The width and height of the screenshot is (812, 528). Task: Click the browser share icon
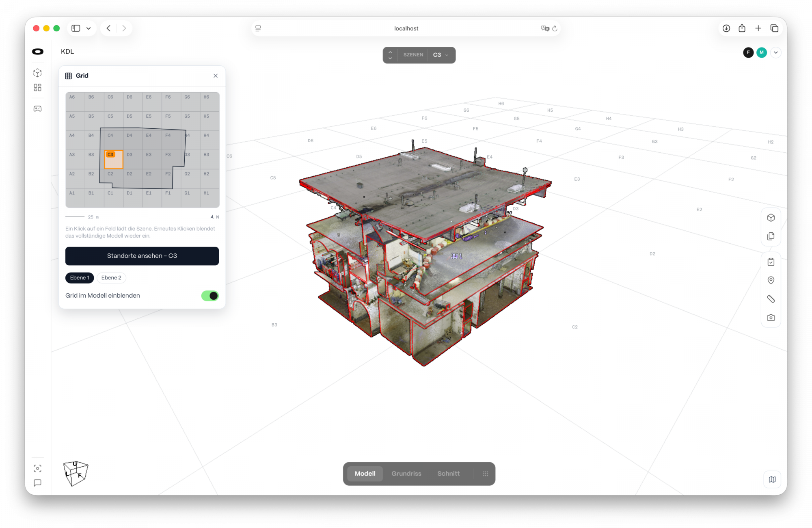click(742, 28)
